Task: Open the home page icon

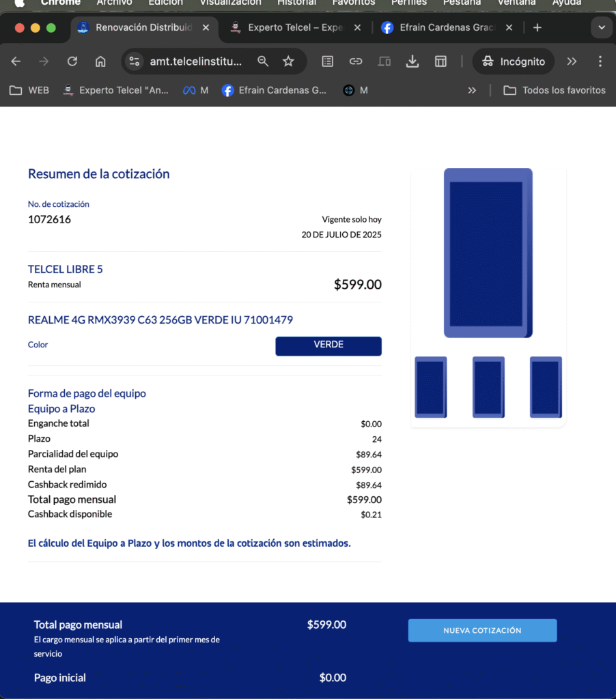Action: coord(100,61)
